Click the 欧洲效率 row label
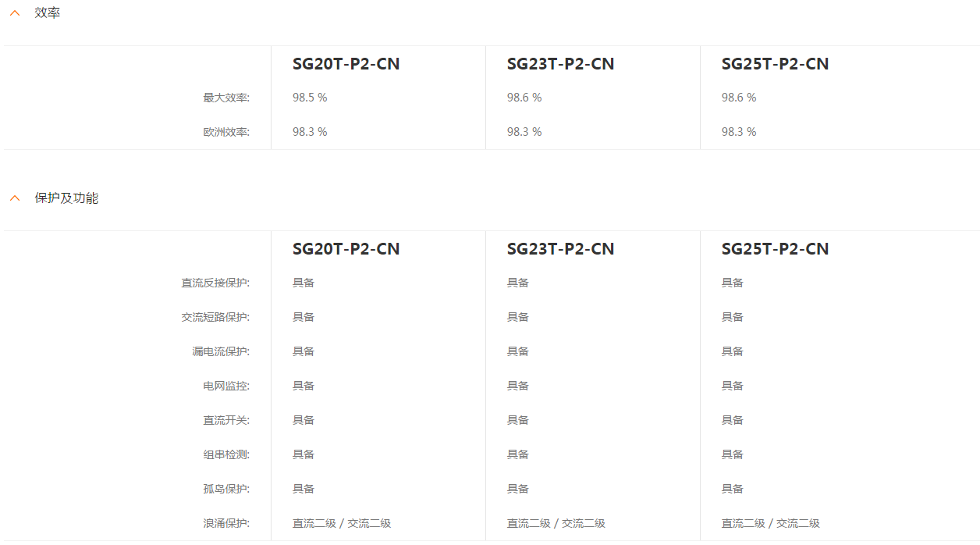This screenshot has height=545, width=980. (x=226, y=132)
